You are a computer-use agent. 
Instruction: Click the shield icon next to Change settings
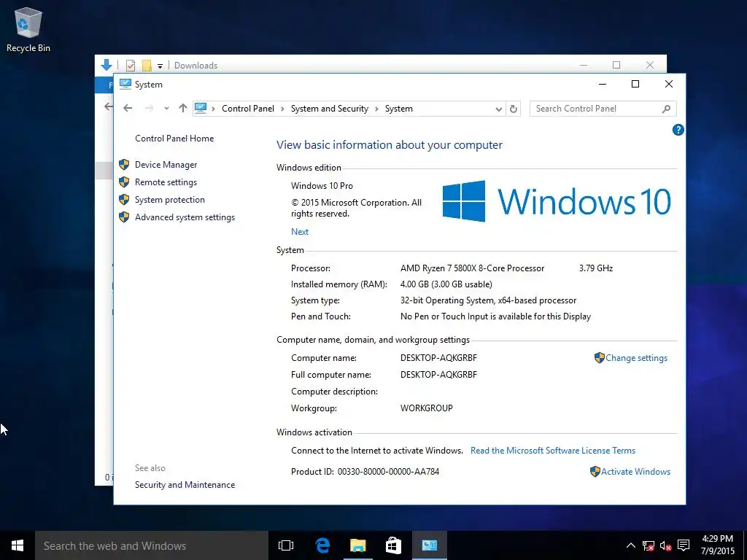pos(600,358)
